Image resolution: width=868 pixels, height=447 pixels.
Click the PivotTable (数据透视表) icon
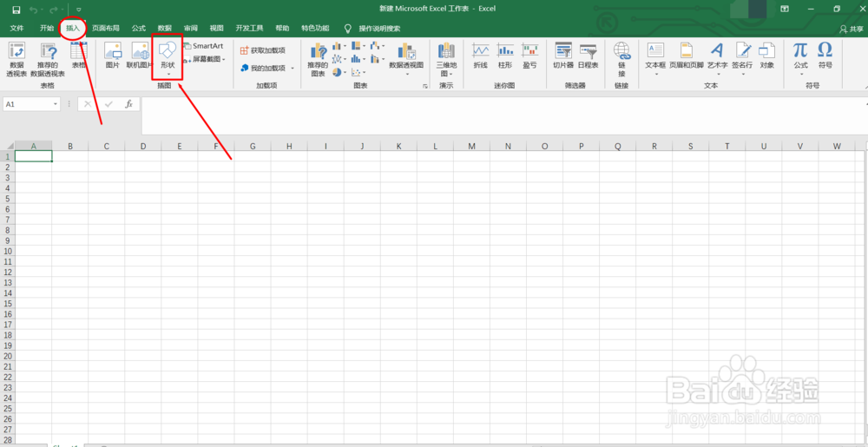point(16,59)
